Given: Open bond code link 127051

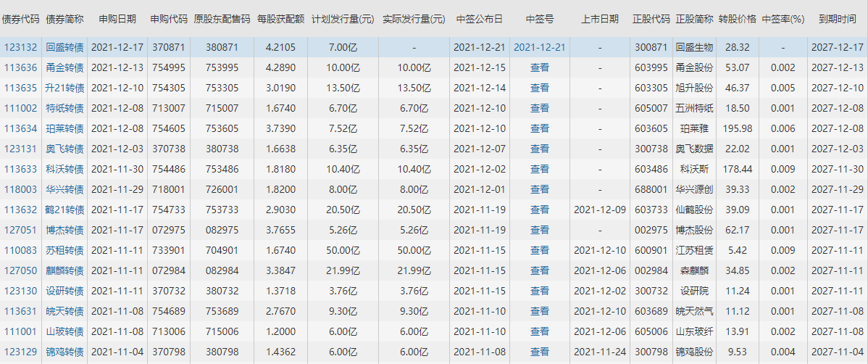Looking at the screenshot, I should pos(20,230).
